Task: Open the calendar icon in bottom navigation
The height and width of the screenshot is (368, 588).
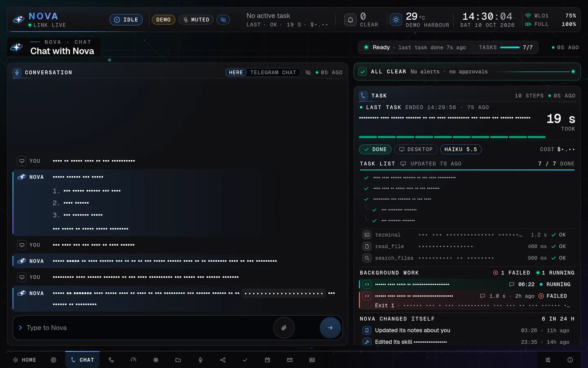Action: 267,360
